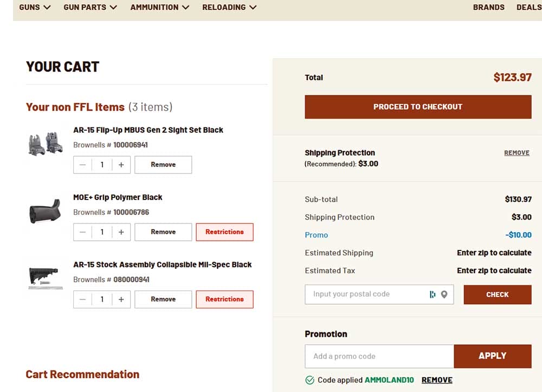The image size is (542, 392).
Task: Go to the Brands page
Action: (488, 8)
